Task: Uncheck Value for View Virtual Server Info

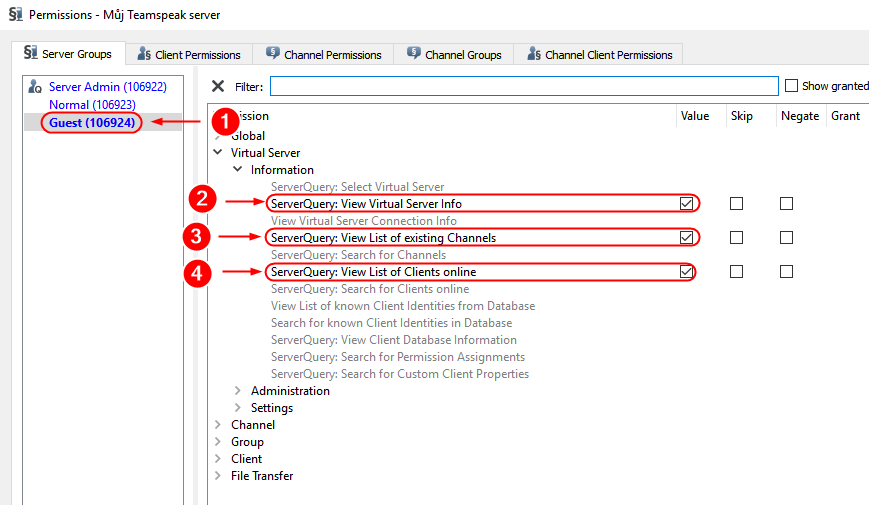Action: (x=686, y=203)
